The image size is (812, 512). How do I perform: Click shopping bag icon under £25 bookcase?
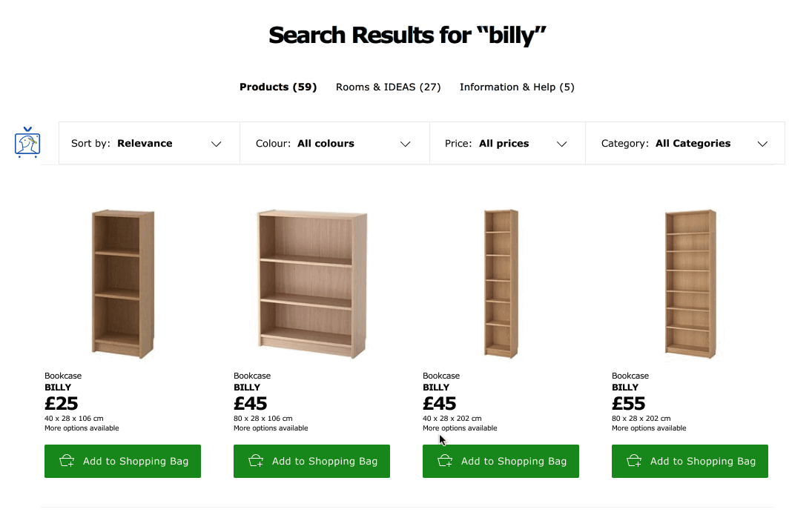tap(67, 461)
